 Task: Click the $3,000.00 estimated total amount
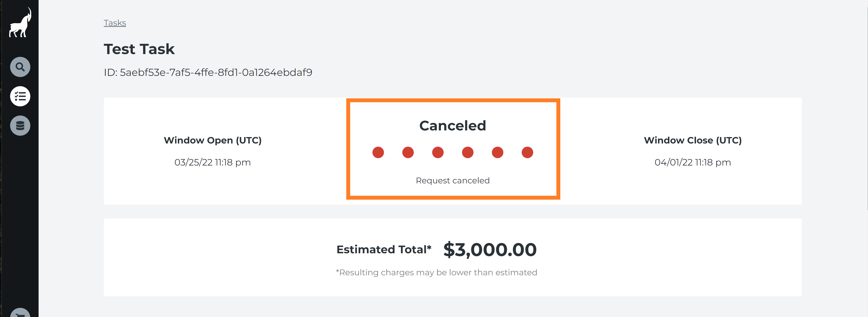pyautogui.click(x=490, y=250)
